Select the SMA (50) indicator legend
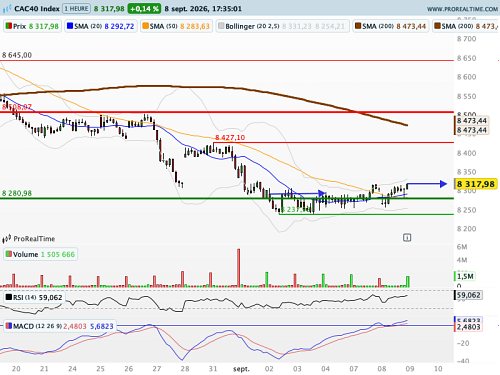 pyautogui.click(x=176, y=26)
